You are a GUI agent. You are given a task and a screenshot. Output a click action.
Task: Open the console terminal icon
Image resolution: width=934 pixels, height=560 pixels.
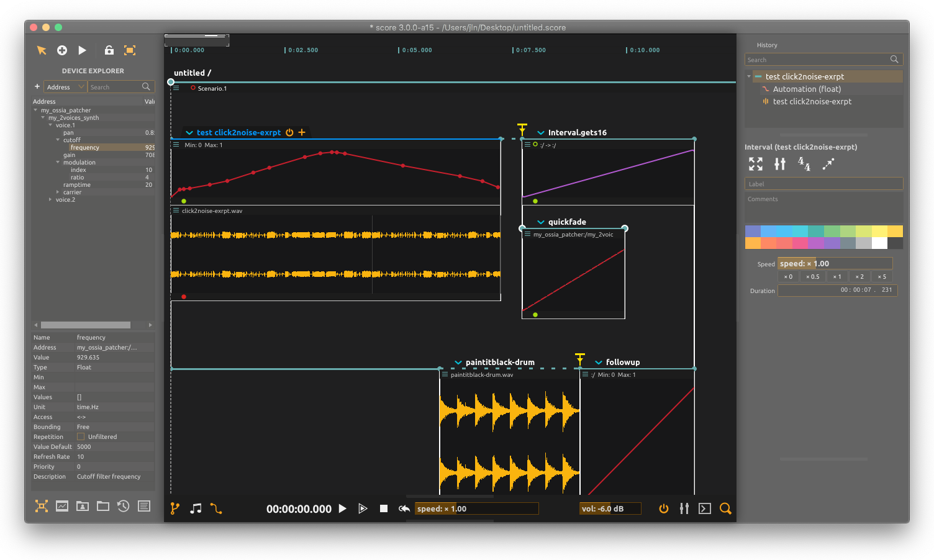[x=705, y=508]
